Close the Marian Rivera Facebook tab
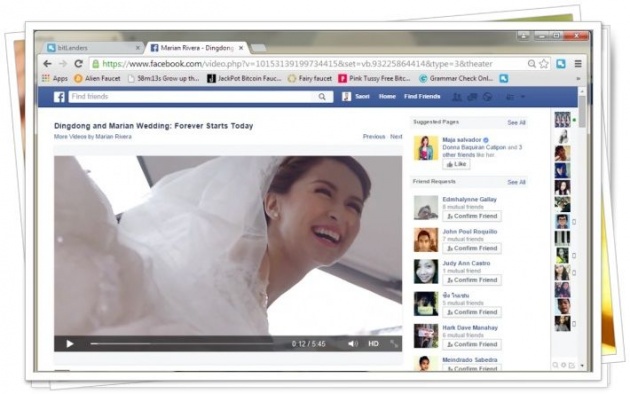630x394 pixels. tap(241, 48)
